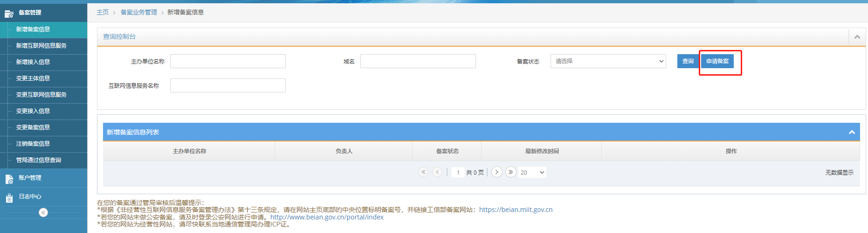Click the 查询 button

(x=688, y=61)
